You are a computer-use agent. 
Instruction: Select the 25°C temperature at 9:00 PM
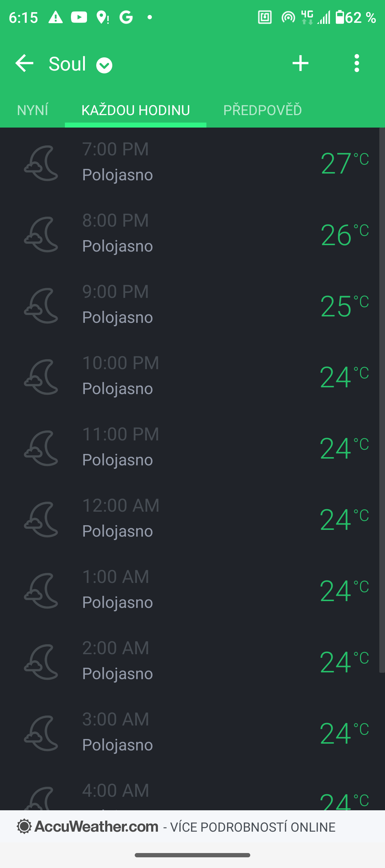(x=344, y=306)
